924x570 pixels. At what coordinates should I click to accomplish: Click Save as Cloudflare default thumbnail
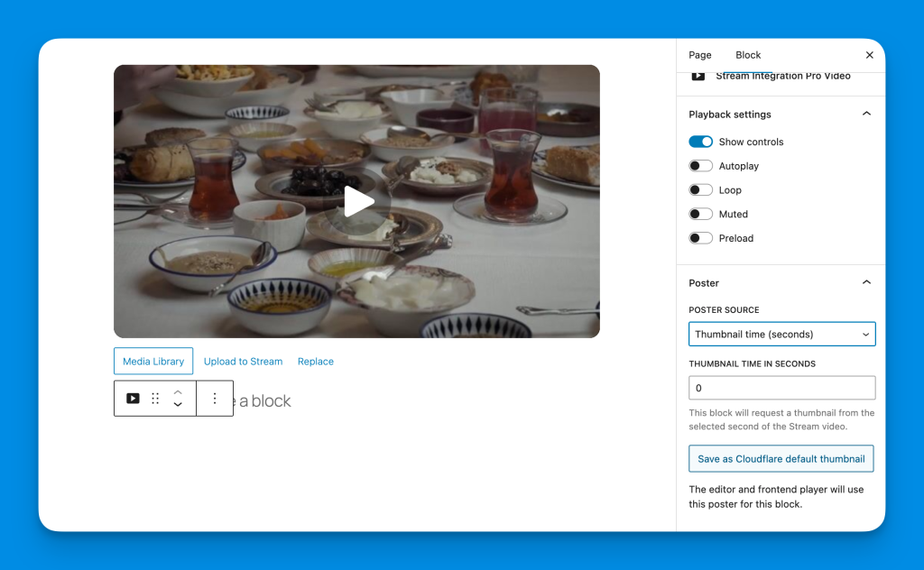[781, 459]
